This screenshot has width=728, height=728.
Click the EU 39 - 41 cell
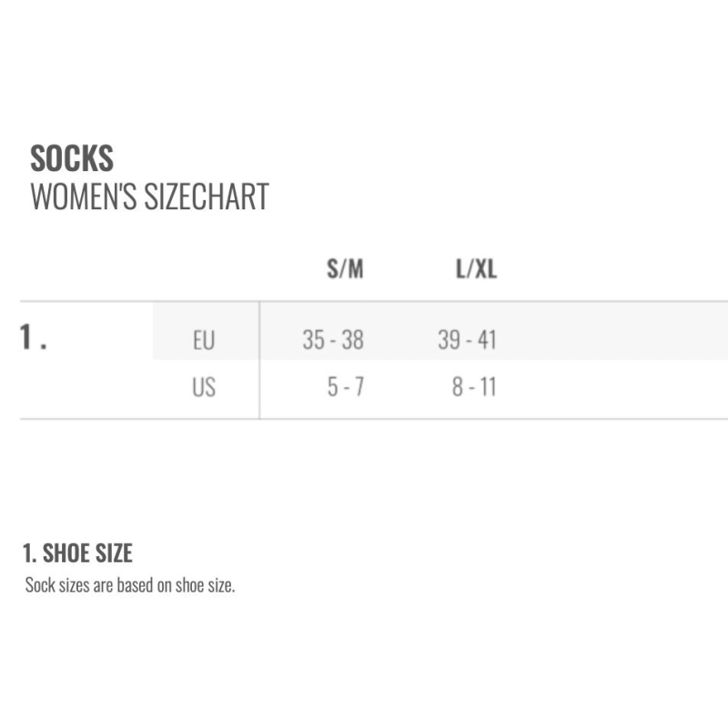click(467, 339)
